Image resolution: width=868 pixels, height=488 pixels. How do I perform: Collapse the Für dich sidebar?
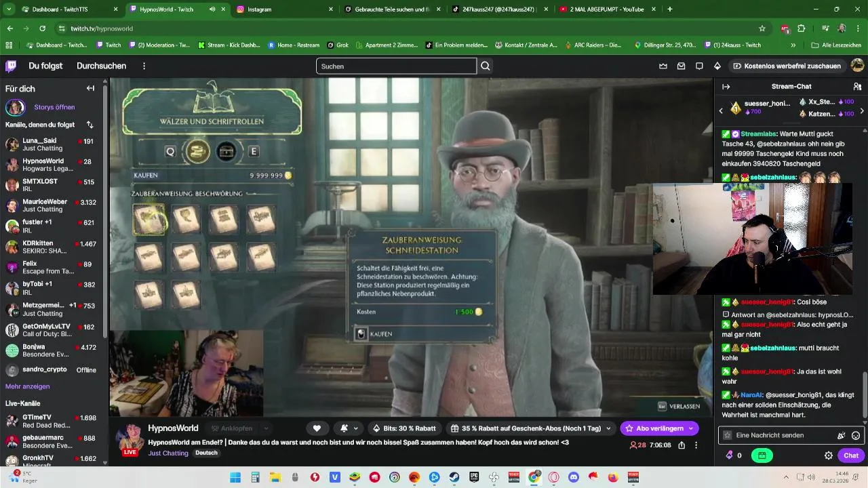(90, 88)
